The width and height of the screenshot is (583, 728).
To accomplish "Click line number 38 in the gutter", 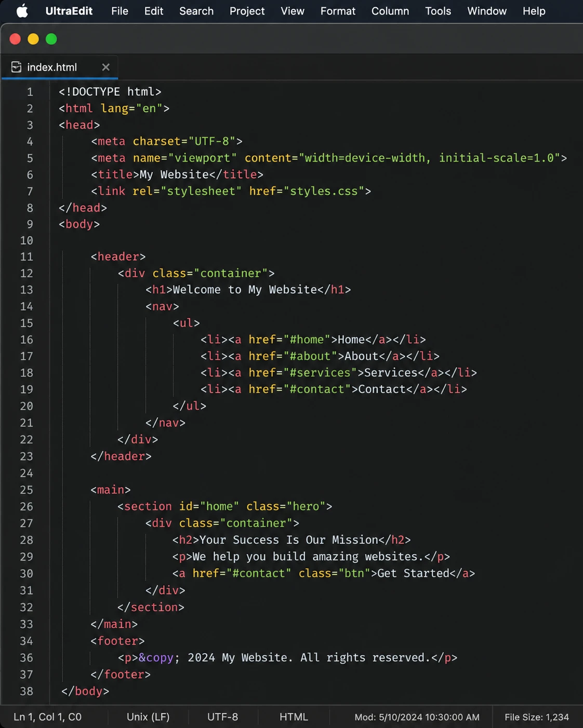I will tap(27, 692).
